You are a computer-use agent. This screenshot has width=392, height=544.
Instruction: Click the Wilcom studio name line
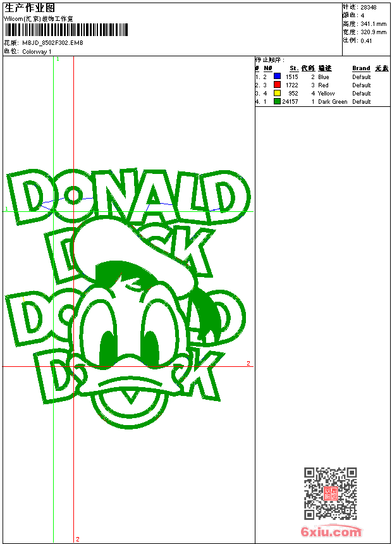39,19
